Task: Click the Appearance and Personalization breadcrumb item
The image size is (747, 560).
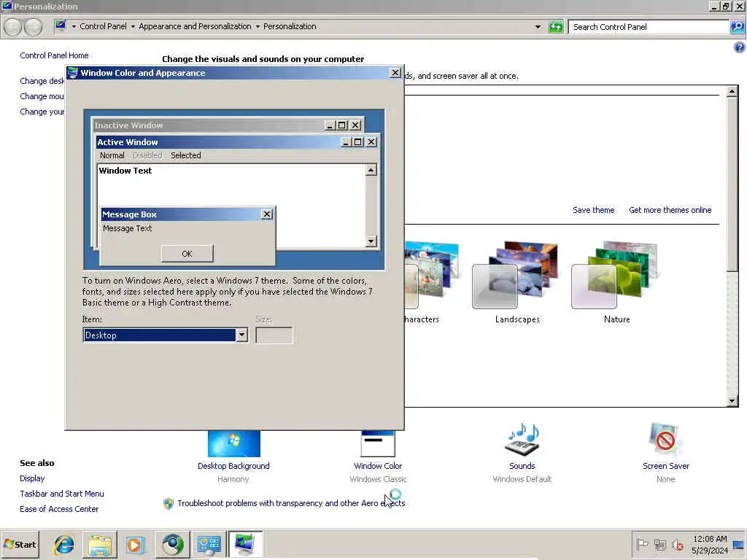Action: (x=195, y=27)
